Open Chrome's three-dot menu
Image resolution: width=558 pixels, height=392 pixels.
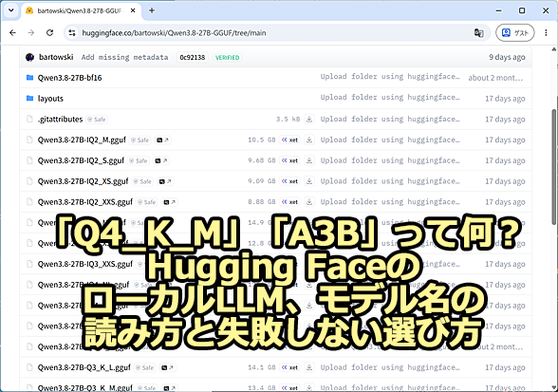pyautogui.click(x=546, y=33)
